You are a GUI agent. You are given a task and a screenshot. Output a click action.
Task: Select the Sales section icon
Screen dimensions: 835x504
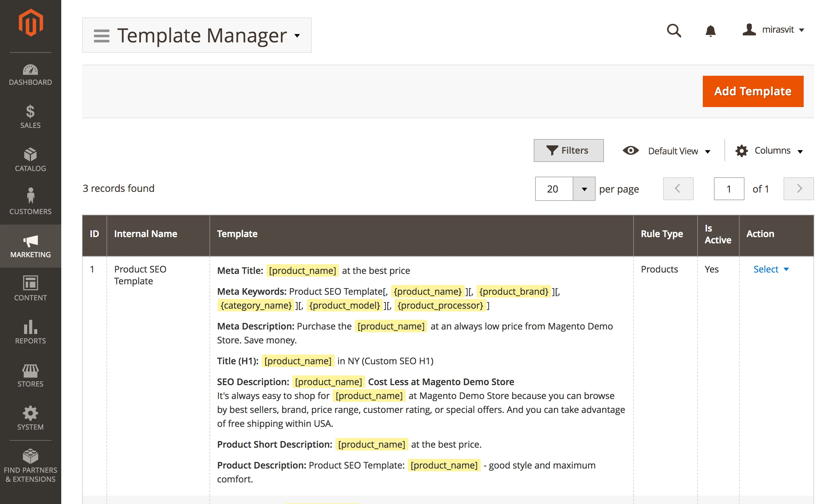[31, 115]
